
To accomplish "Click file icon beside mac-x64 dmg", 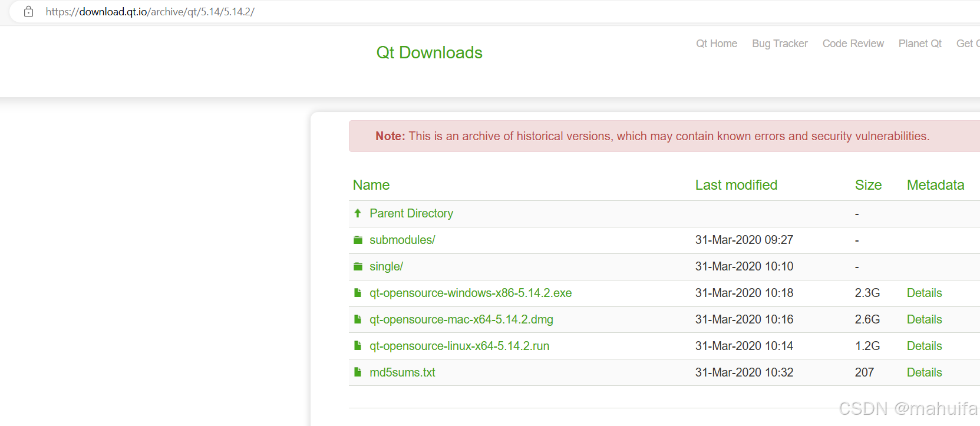I will (x=358, y=319).
